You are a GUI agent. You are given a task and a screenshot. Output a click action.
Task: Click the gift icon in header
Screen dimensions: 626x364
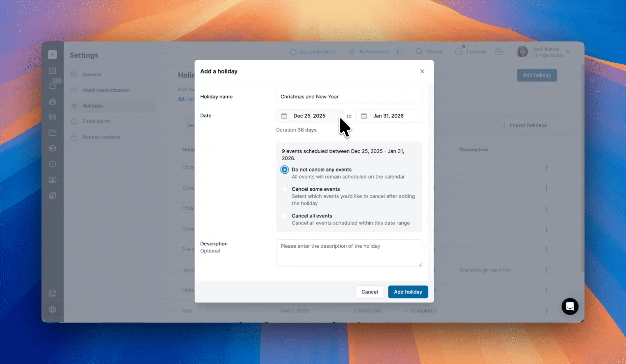(499, 52)
